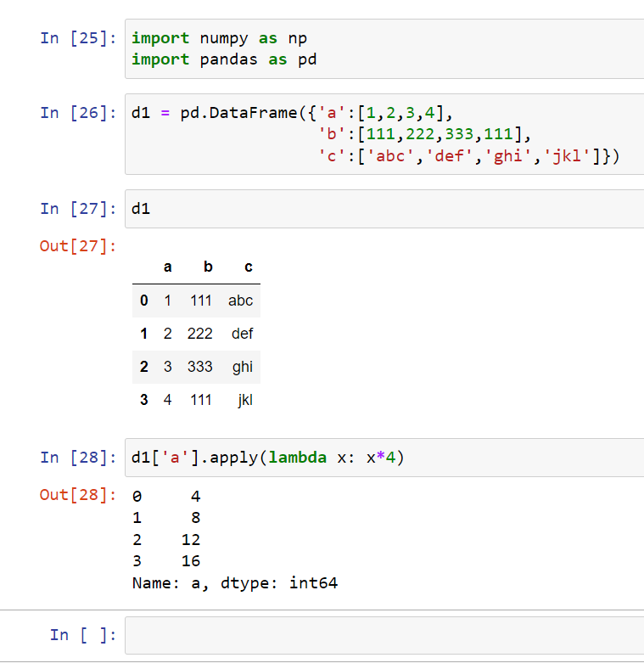The image size is (644, 669).
Task: Click column header b in the table
Action: 208,267
